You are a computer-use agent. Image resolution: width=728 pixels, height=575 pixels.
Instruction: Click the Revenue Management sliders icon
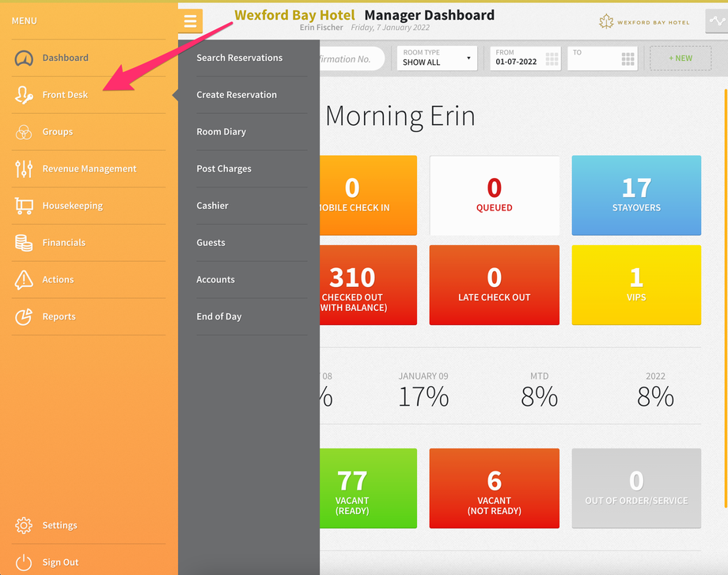(x=24, y=169)
